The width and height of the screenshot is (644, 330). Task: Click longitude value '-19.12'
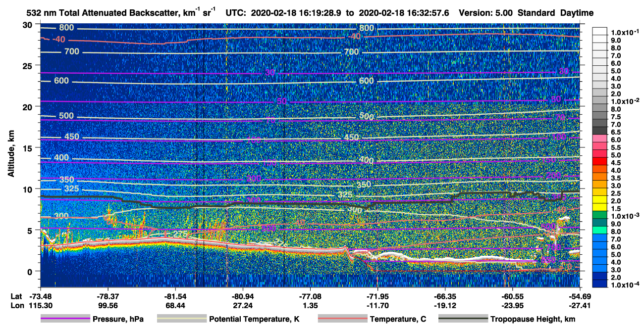tap(445, 305)
